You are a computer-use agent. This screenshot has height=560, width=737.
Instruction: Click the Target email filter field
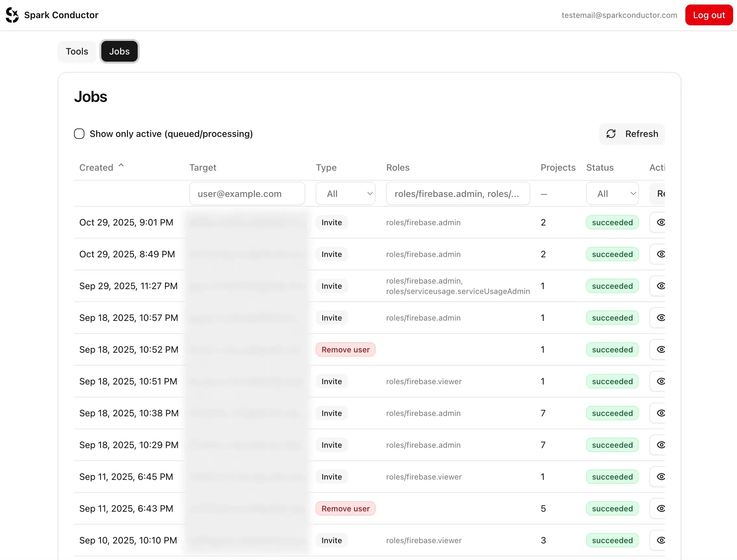(x=247, y=193)
